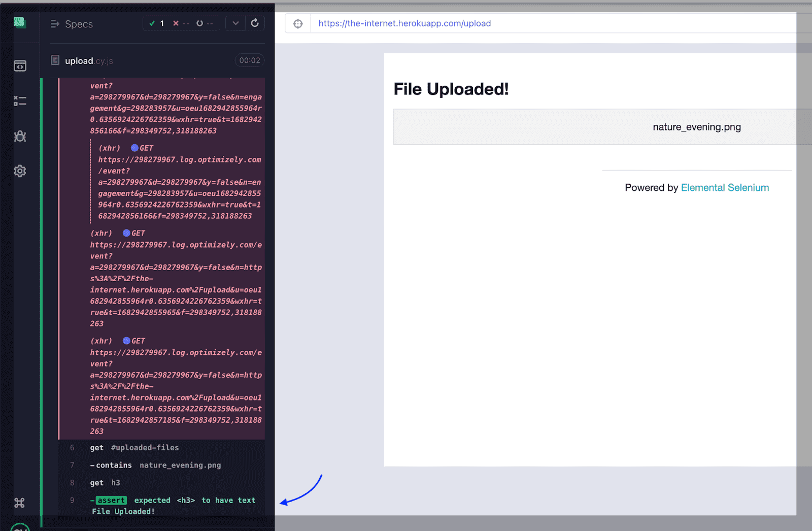The height and width of the screenshot is (531, 812).
Task: Select the test runs checklist icon
Action: (20, 101)
